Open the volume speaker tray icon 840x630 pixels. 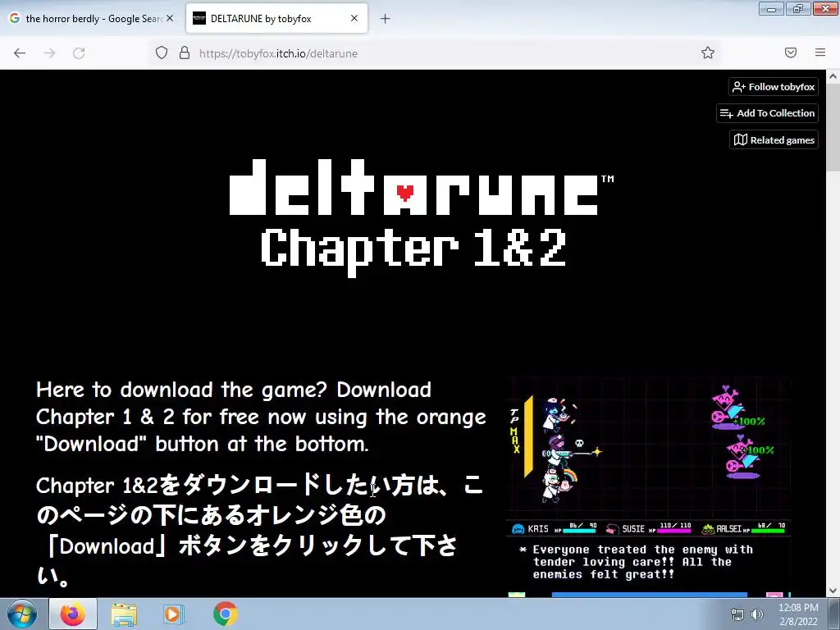point(757,615)
